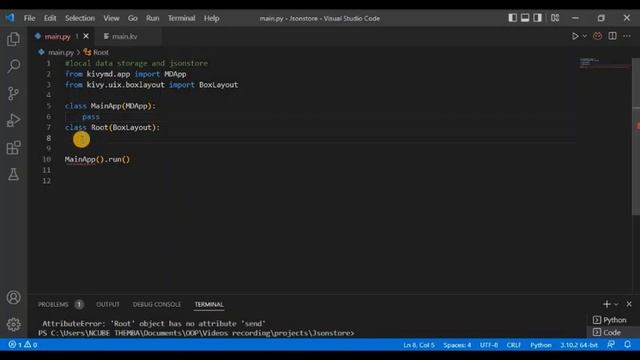Open errors and warnings status indicator
Image resolution: width=640 pixels, height=360 pixels.
click(23, 345)
